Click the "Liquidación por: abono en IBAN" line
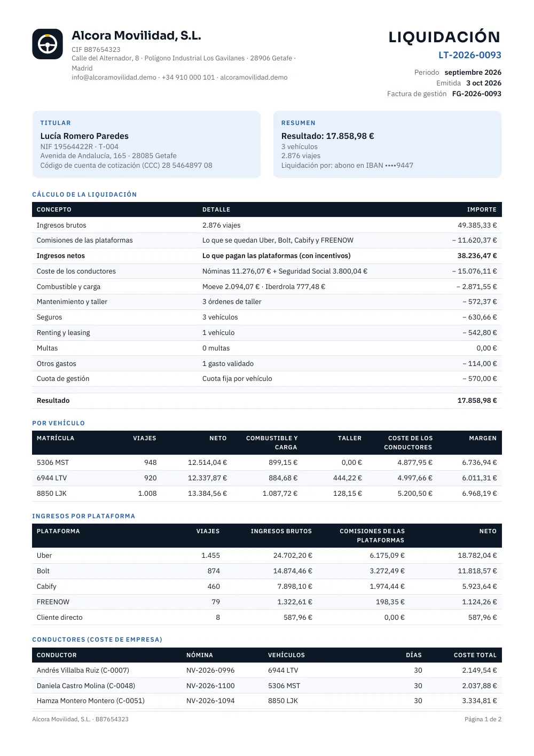 coord(347,166)
